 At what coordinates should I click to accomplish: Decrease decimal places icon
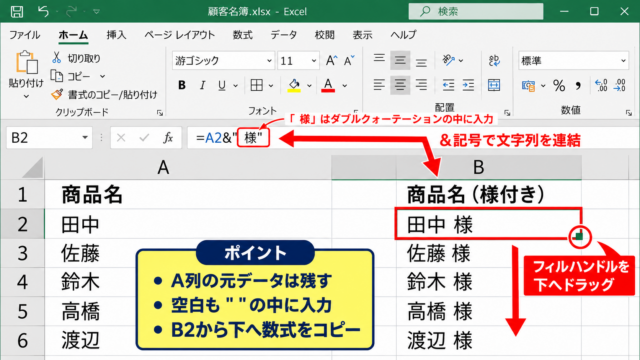pos(620,86)
